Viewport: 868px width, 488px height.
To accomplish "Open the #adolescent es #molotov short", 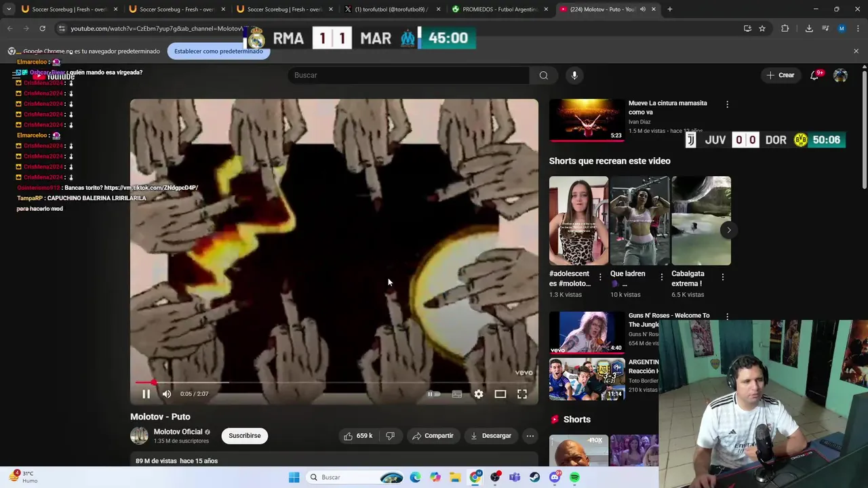I will tap(578, 221).
